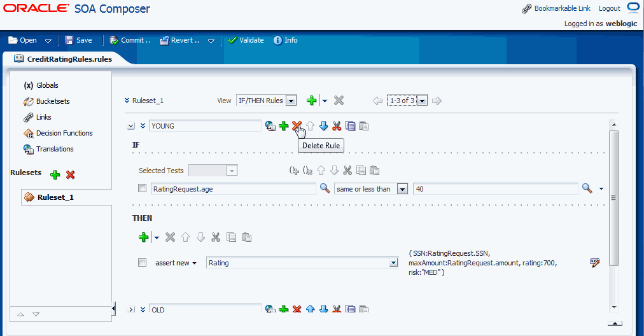644x336 pixels.
Task: Collapse the YOUNG rule
Action: click(130, 126)
